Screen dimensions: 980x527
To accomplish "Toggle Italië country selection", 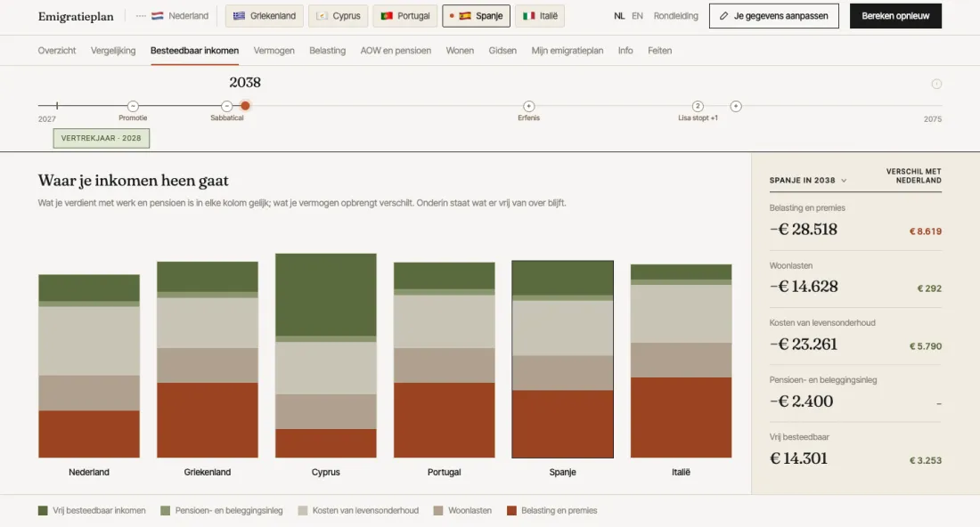I will (x=540, y=16).
